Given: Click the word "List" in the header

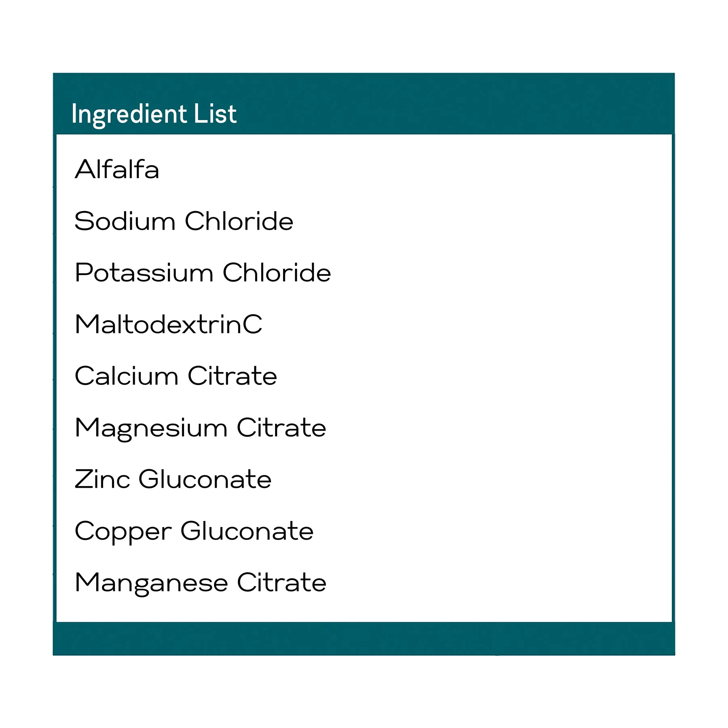Looking at the screenshot, I should pyautogui.click(x=215, y=114).
